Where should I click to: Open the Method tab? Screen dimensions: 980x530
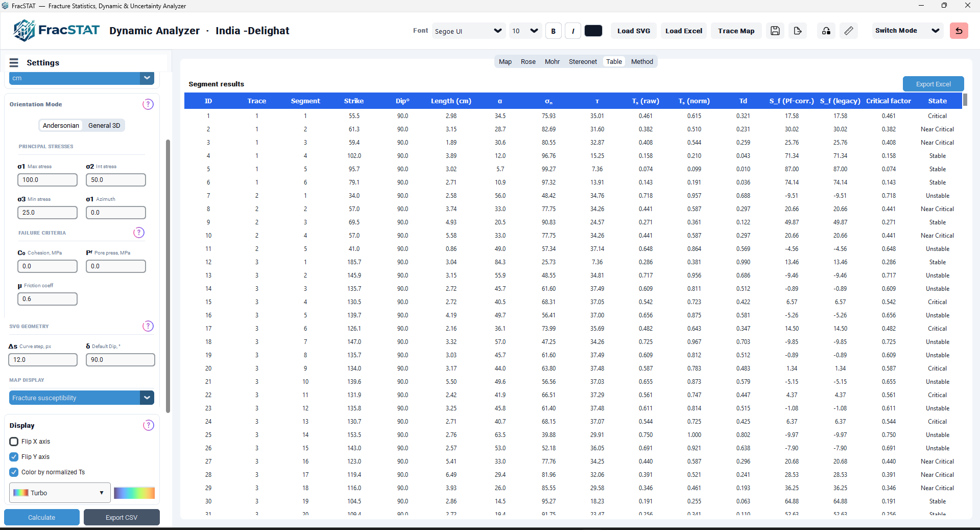[642, 62]
